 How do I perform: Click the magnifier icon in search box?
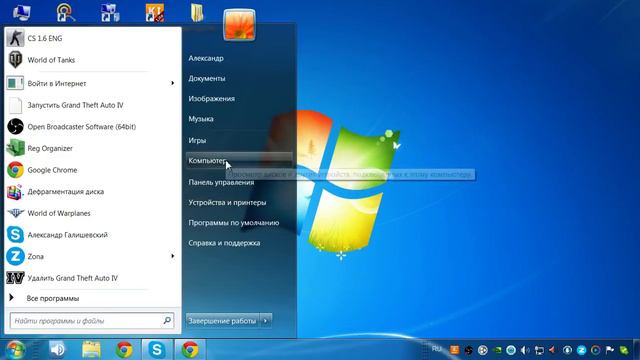(x=167, y=321)
